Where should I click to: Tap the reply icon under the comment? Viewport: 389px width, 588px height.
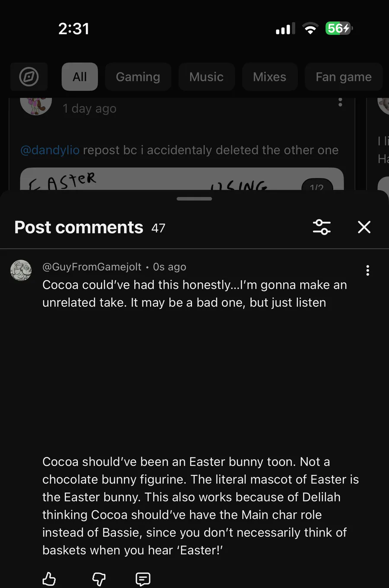click(143, 578)
